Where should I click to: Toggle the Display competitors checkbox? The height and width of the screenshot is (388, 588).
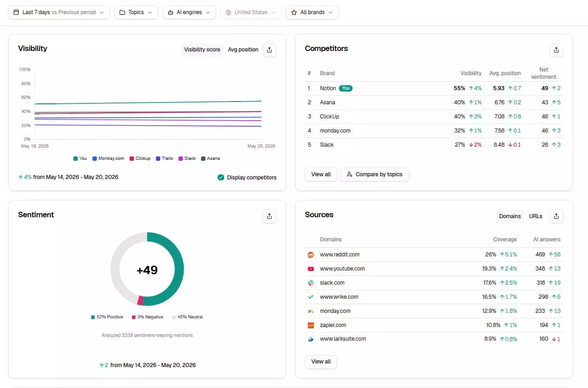coord(221,178)
